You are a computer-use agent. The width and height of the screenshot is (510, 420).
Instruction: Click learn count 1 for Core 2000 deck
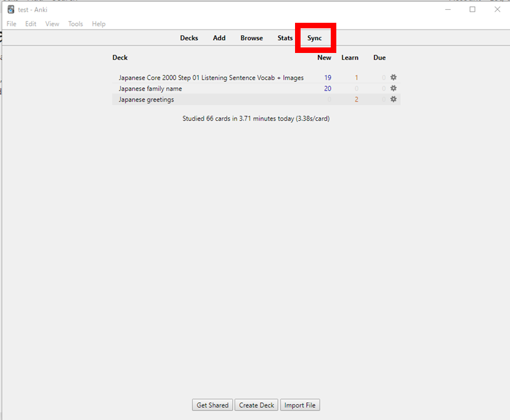coord(357,78)
